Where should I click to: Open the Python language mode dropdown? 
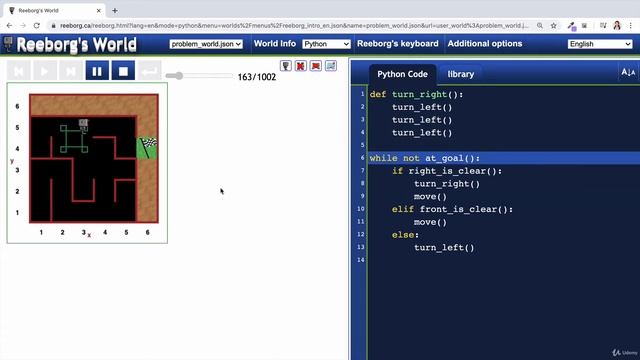326,44
